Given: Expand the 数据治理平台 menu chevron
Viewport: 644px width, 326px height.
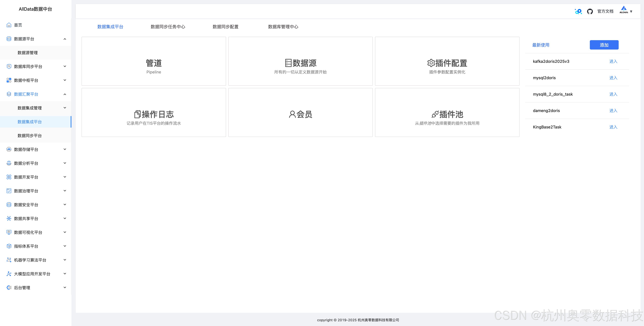Looking at the screenshot, I should (65, 191).
